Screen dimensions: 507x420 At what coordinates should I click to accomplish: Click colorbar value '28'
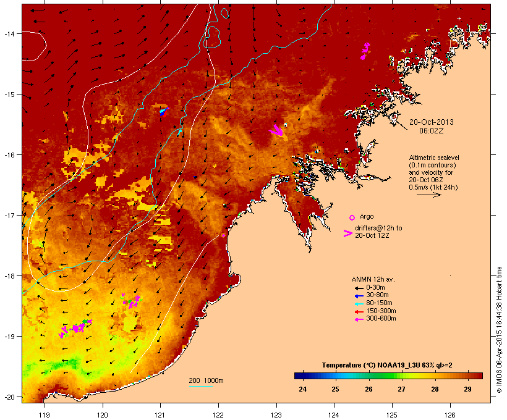(435, 389)
